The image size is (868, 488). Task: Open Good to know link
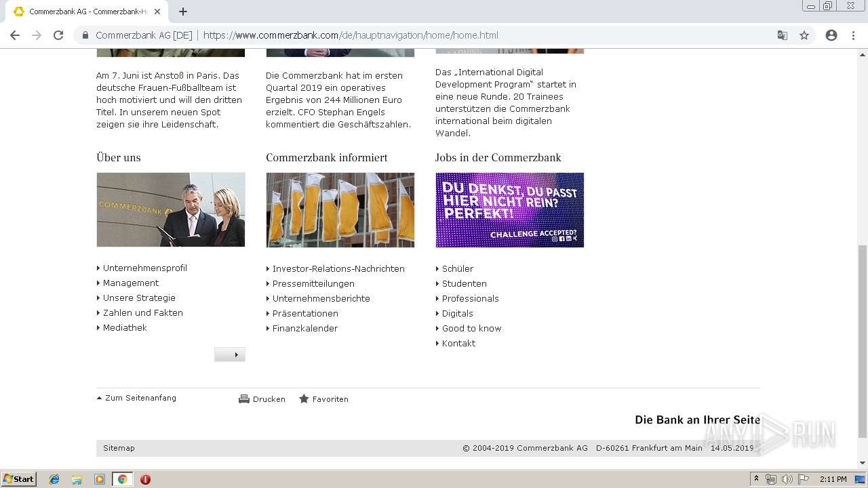471,329
